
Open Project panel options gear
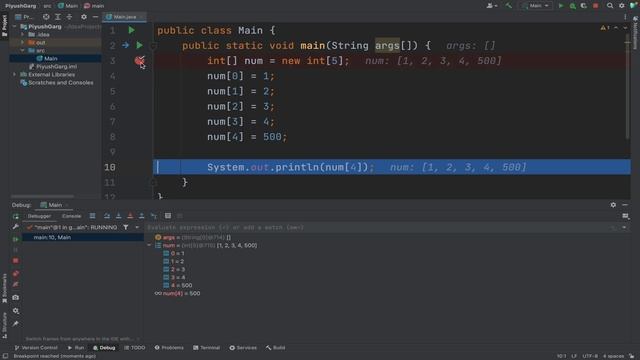click(x=84, y=17)
